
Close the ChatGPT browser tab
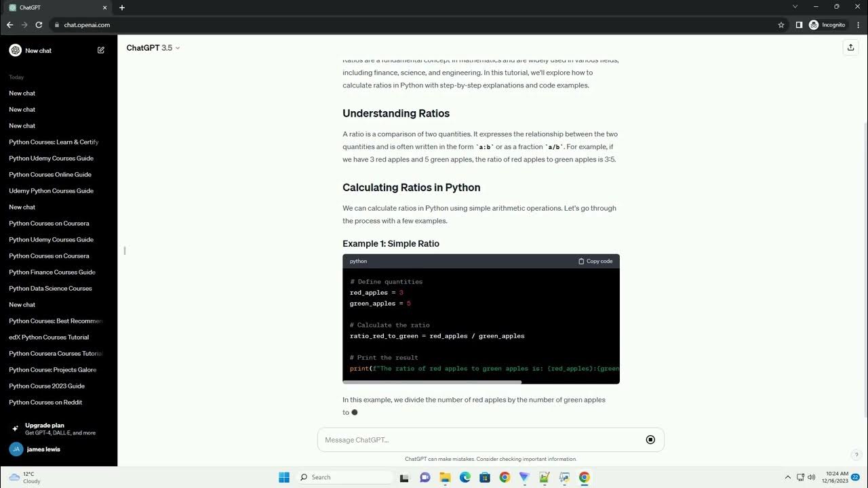coord(104,7)
